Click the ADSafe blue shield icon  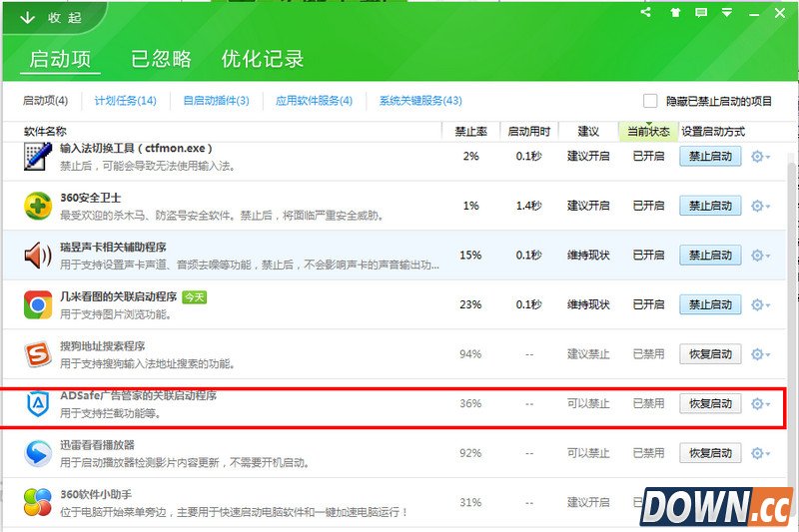click(x=38, y=403)
